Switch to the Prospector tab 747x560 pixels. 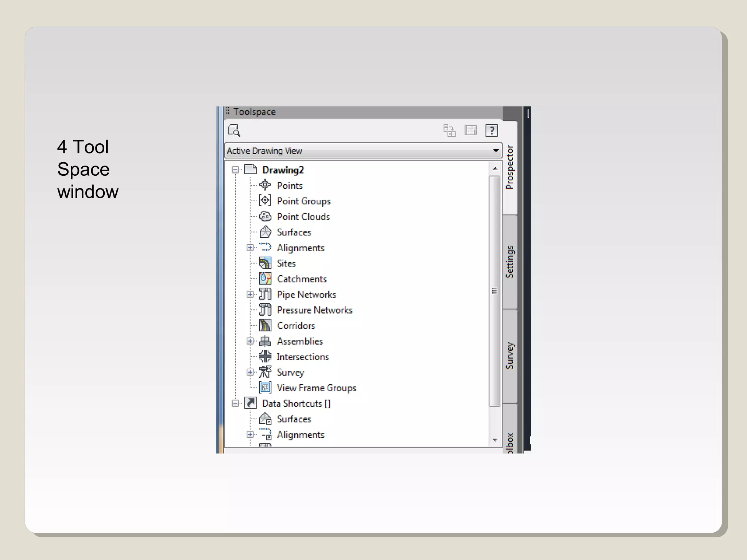tap(510, 168)
